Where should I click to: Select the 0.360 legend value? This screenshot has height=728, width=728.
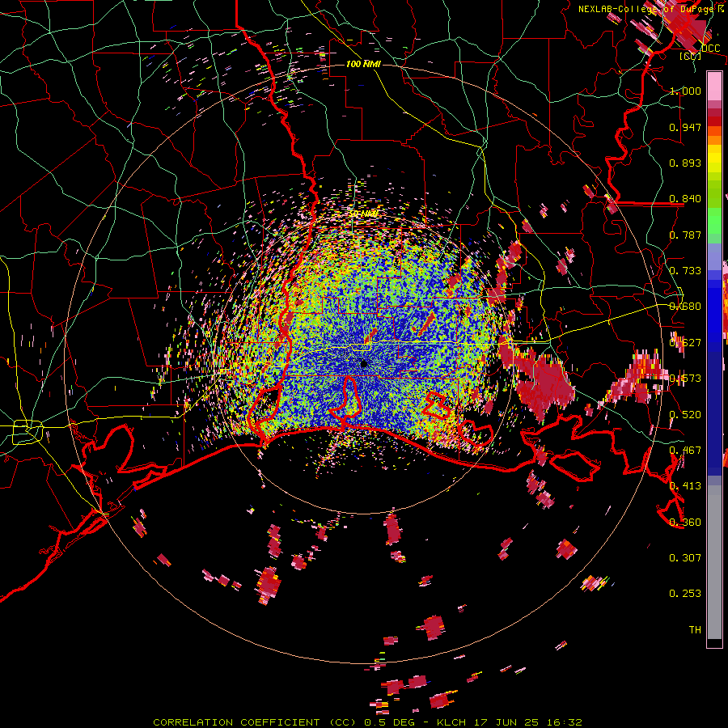[685, 523]
